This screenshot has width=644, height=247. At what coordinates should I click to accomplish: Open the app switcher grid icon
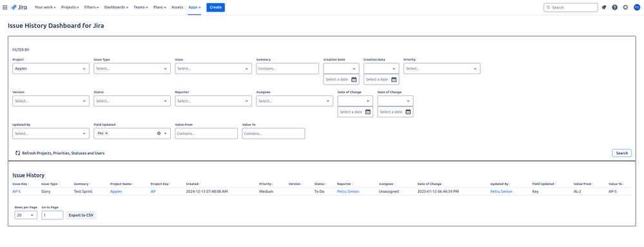tap(5, 7)
